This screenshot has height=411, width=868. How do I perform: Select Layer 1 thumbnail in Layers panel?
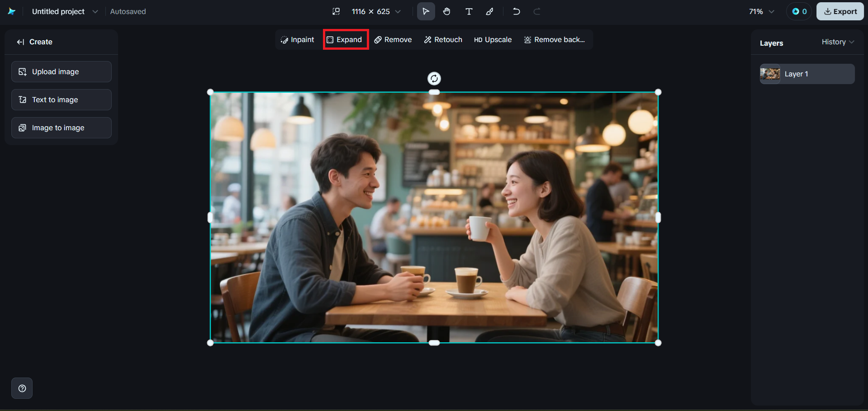[x=770, y=74]
